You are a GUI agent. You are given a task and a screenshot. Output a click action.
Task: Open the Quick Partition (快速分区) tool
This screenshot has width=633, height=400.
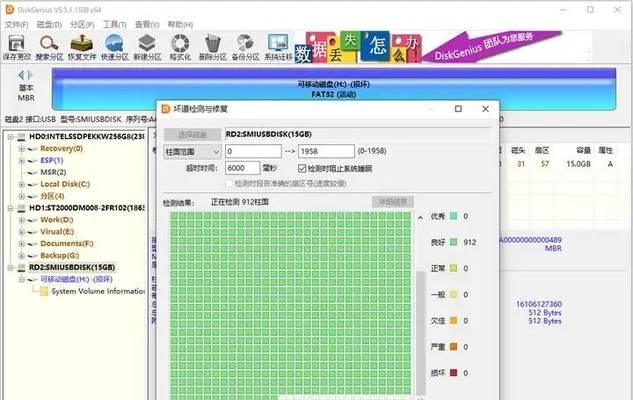(x=114, y=48)
